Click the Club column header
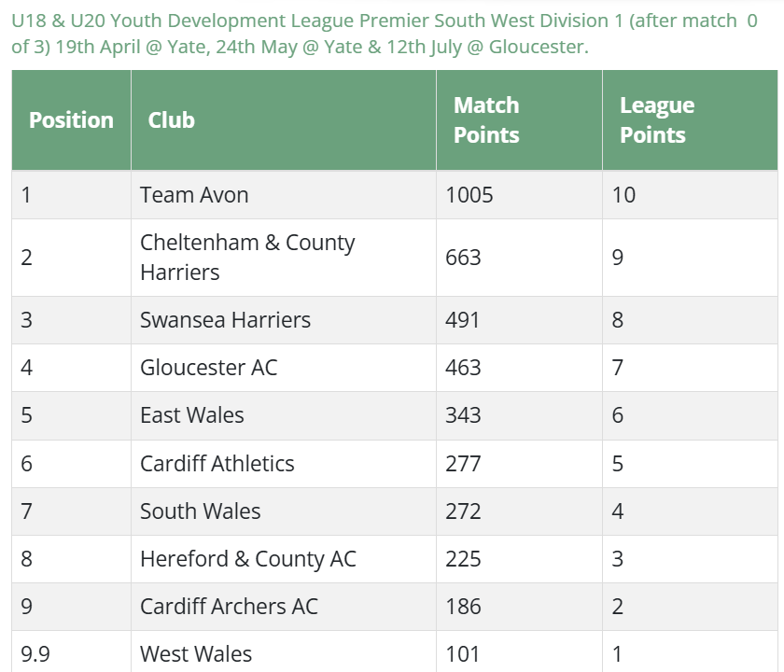 172,120
